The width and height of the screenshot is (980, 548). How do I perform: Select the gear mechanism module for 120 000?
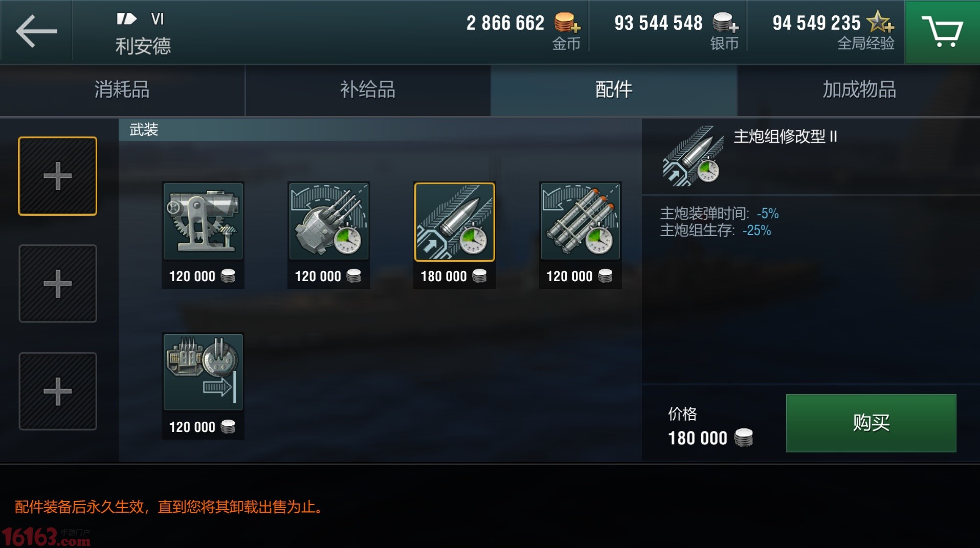click(203, 235)
